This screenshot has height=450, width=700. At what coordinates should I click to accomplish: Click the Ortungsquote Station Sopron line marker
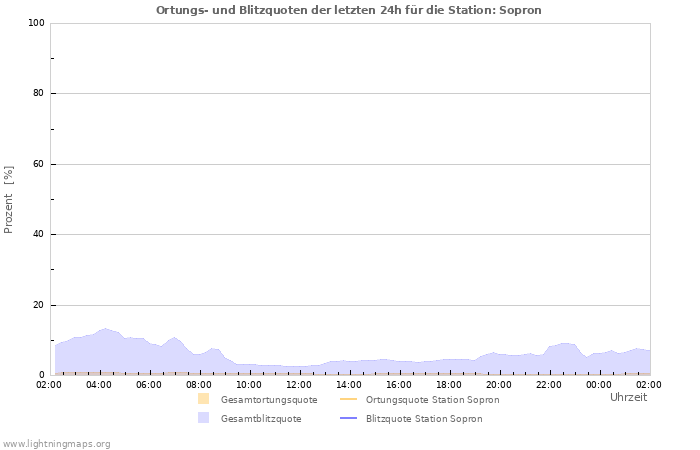click(349, 399)
